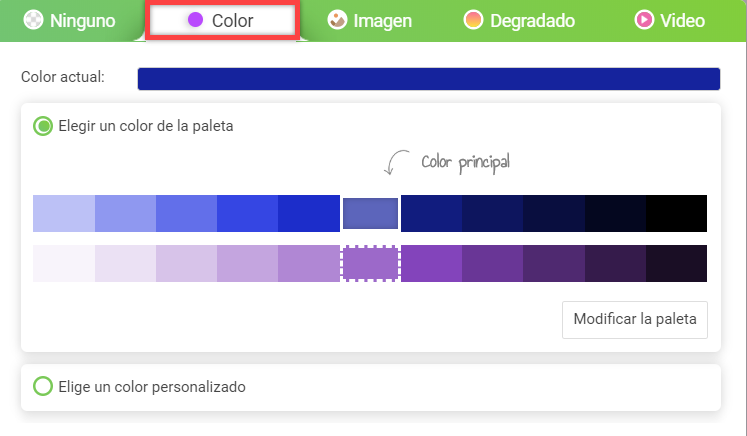Switch to the Degradado tab
Screen dimensions: 747x436
[x=519, y=20]
